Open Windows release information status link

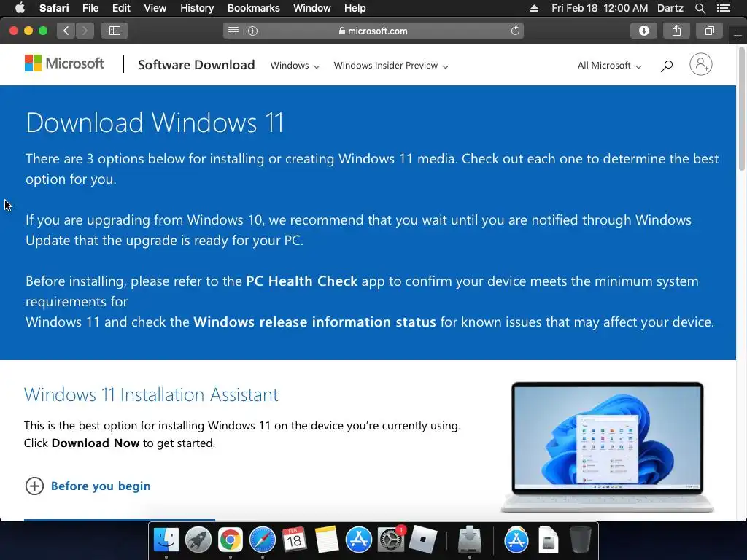314,322
